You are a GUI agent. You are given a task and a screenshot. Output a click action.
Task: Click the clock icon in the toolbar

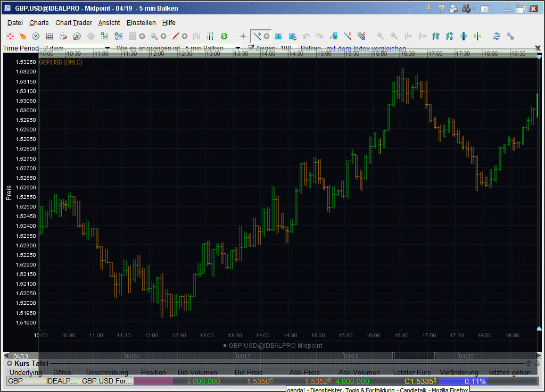[36, 36]
